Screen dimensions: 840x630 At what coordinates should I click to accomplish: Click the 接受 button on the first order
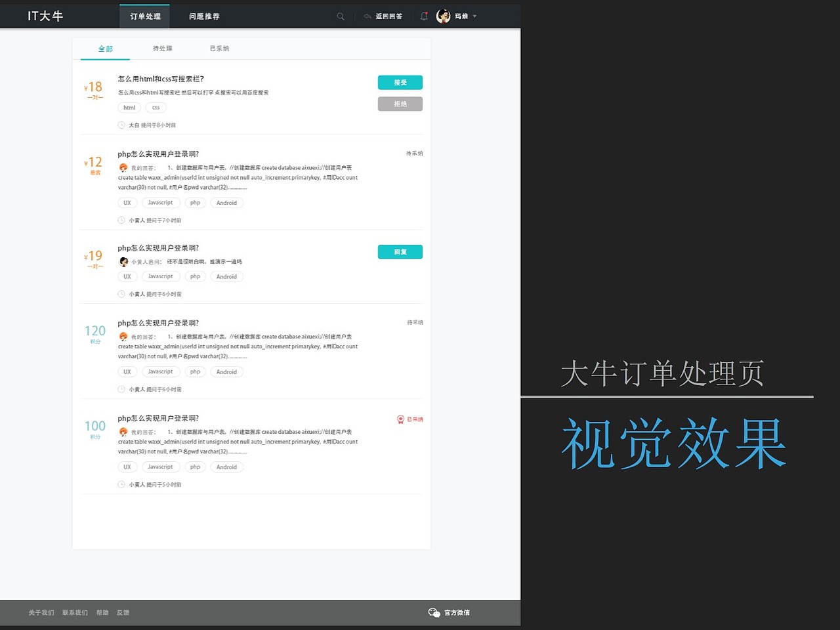pos(400,82)
